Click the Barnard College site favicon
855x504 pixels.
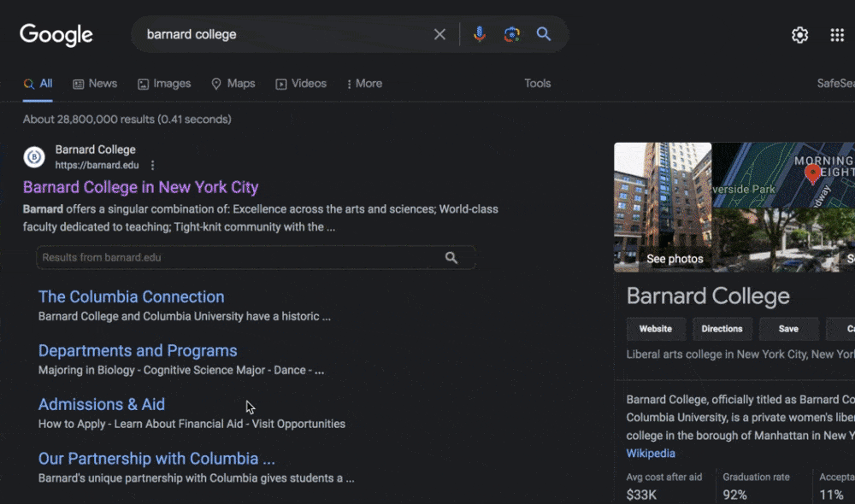[34, 157]
